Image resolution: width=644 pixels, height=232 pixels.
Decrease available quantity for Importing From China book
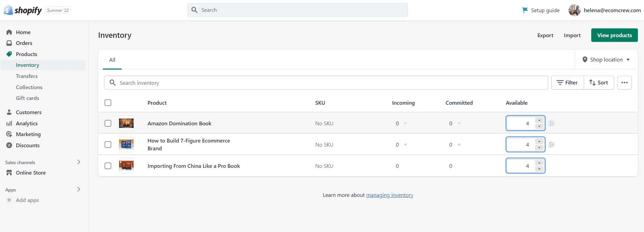(x=539, y=169)
